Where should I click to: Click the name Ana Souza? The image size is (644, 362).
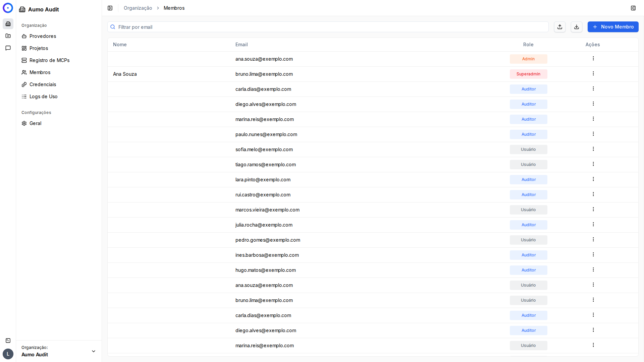125,74
